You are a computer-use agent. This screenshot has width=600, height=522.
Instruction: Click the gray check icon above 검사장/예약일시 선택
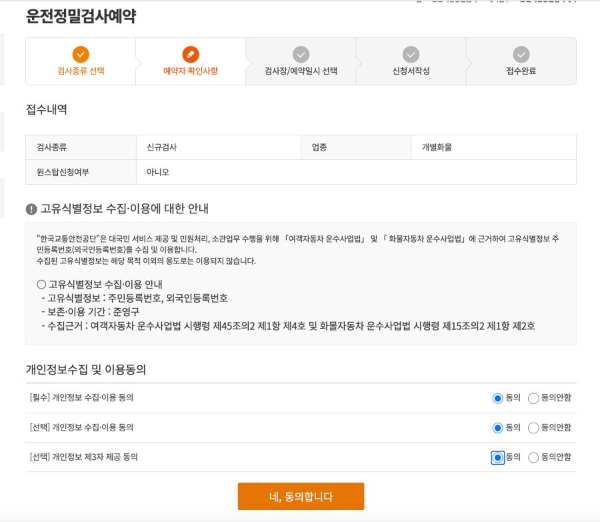coord(301,54)
